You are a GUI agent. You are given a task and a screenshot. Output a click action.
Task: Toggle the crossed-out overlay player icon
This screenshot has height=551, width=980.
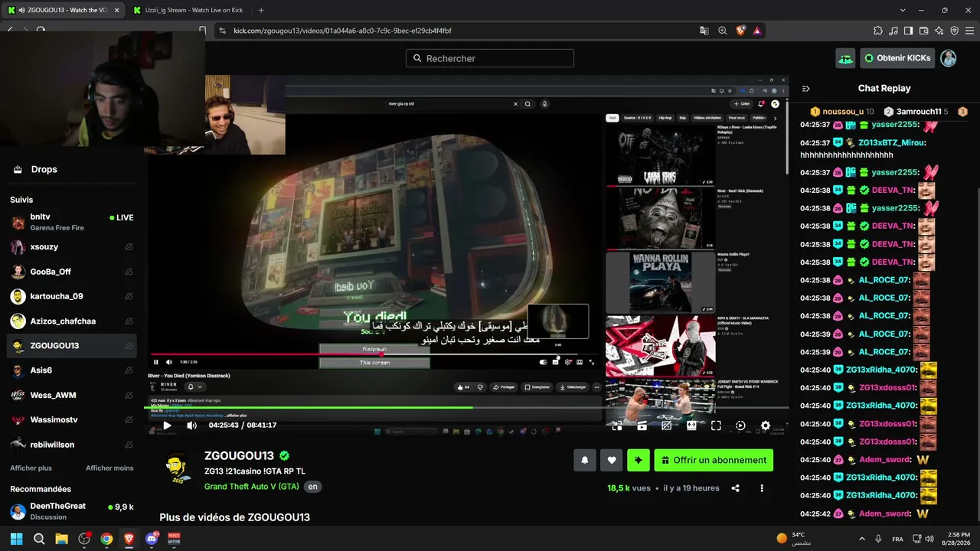(x=666, y=425)
